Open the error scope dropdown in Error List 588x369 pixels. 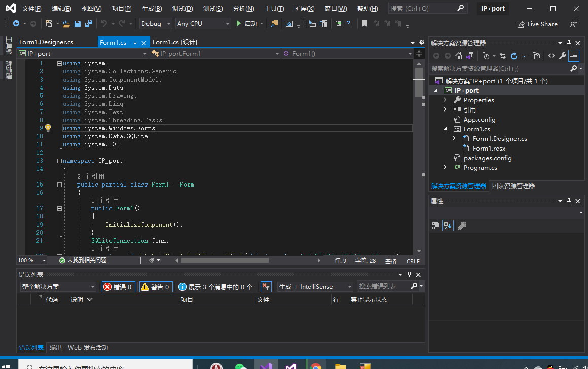click(58, 287)
